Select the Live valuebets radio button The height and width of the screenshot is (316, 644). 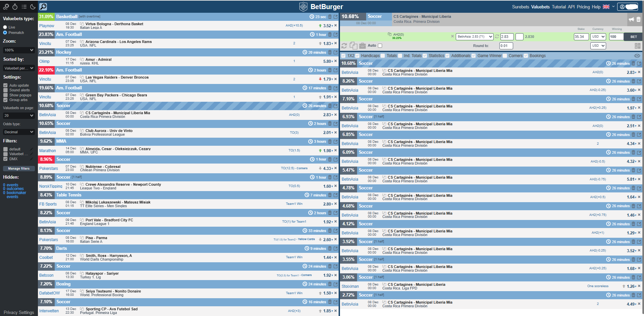[x=5, y=27]
